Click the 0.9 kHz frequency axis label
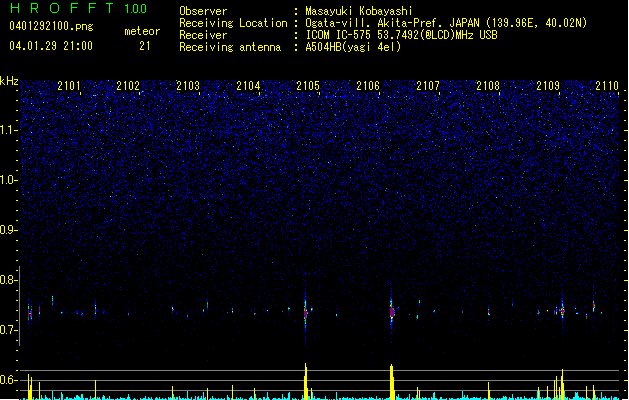 click(x=9, y=230)
